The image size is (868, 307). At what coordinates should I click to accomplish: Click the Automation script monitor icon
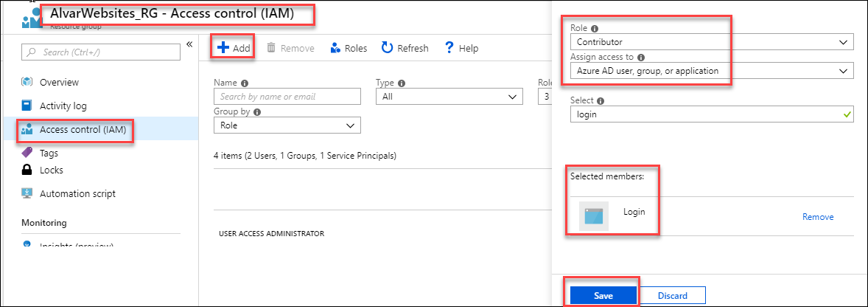pyautogui.click(x=27, y=193)
